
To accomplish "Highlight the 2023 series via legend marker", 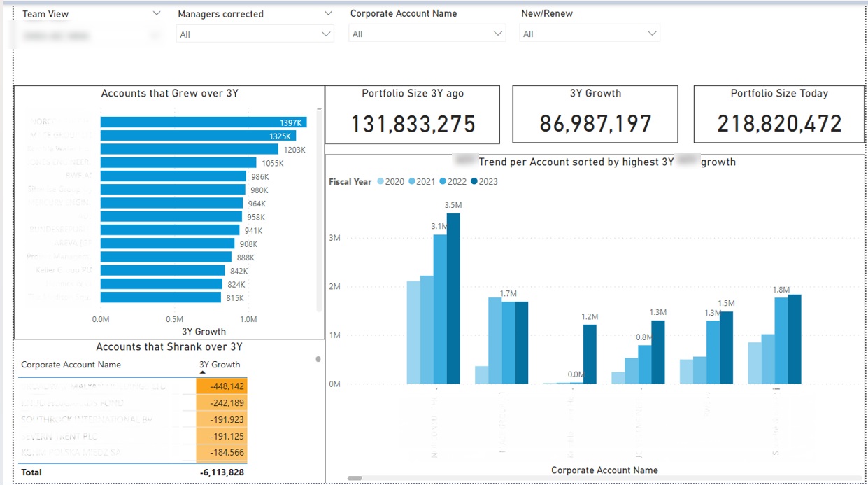I will point(474,182).
